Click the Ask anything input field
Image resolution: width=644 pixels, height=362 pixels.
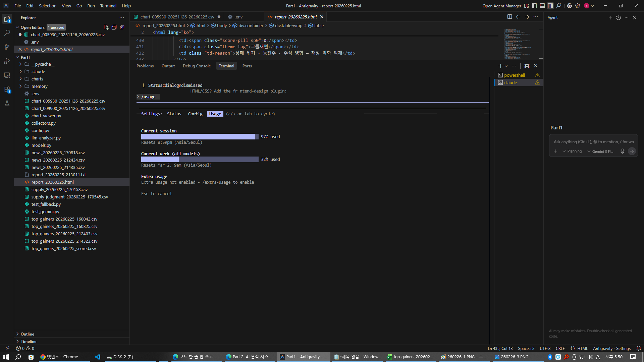tap(593, 142)
